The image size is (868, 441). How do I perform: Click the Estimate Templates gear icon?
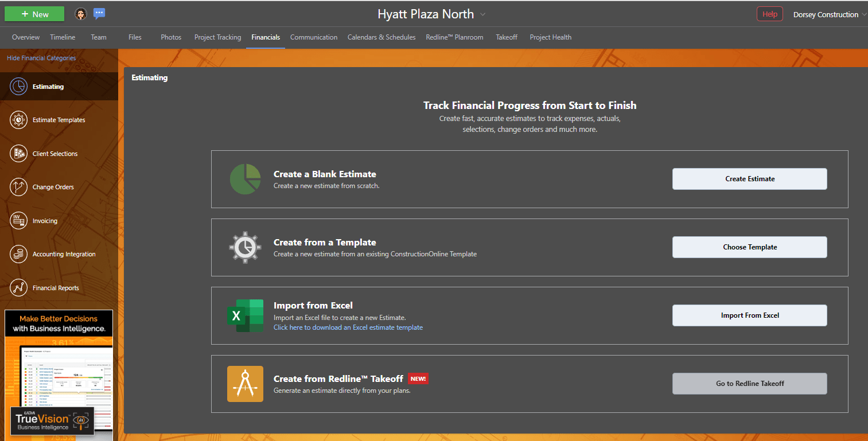[18, 120]
